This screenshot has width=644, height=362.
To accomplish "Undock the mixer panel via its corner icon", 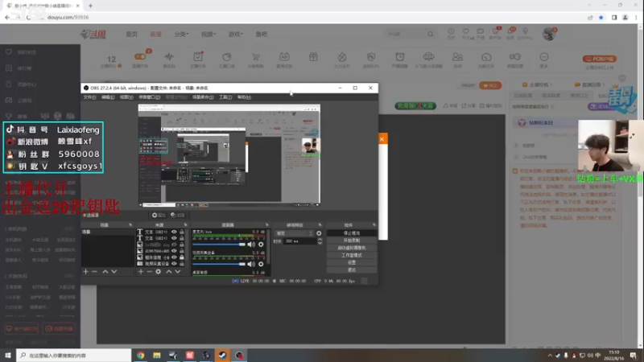I will (267, 225).
